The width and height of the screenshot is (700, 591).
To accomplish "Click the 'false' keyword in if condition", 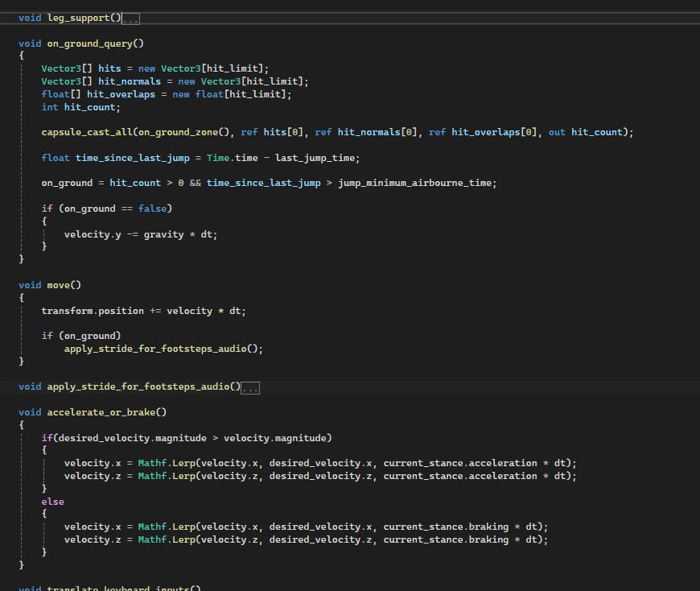I will coord(152,209).
